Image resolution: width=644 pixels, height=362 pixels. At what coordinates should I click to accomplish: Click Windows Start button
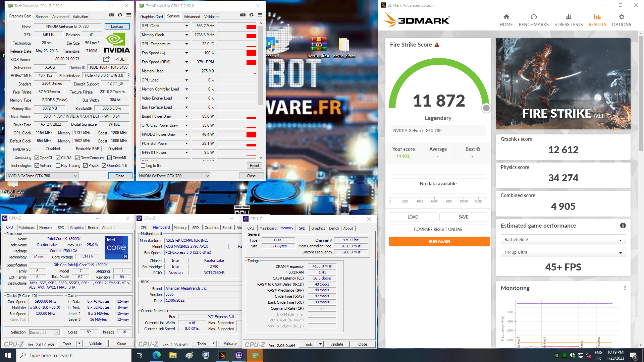(x=8, y=355)
